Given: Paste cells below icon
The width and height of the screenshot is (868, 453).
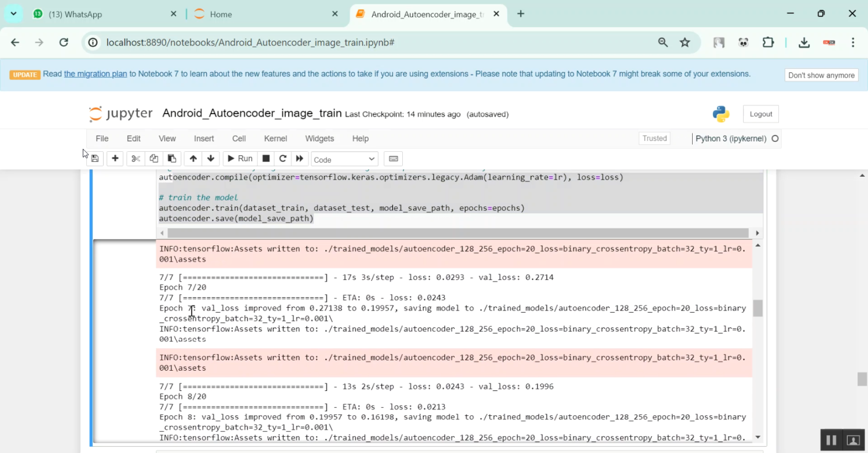Looking at the screenshot, I should point(172,159).
